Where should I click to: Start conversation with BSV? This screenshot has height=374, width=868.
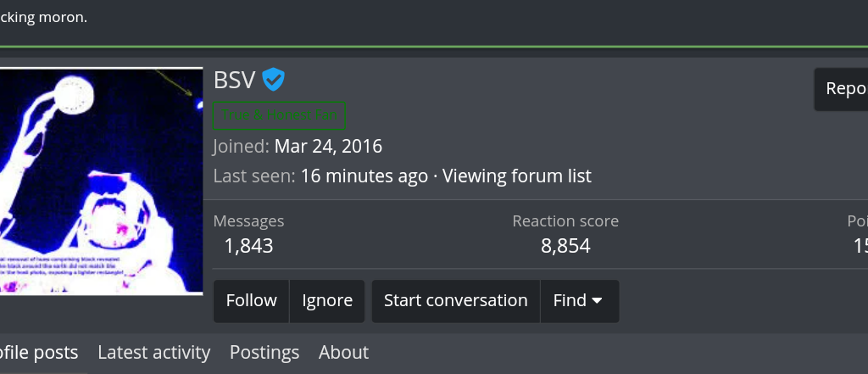tap(455, 301)
